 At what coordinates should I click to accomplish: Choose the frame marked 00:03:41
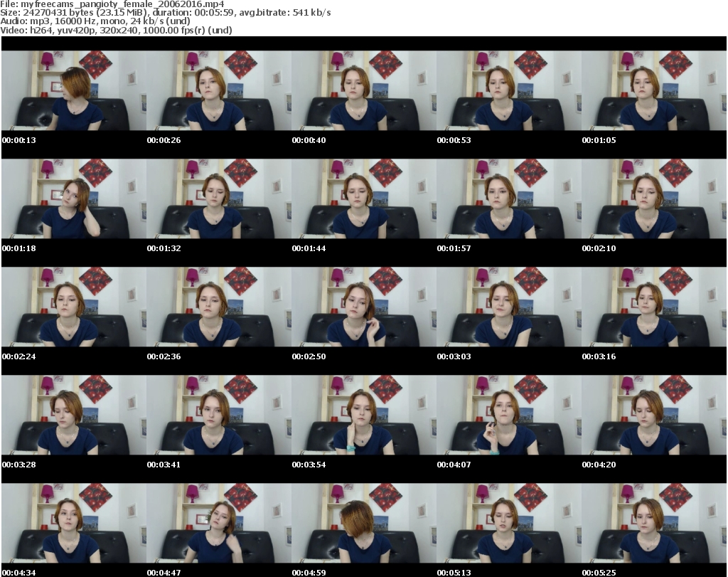click(219, 415)
